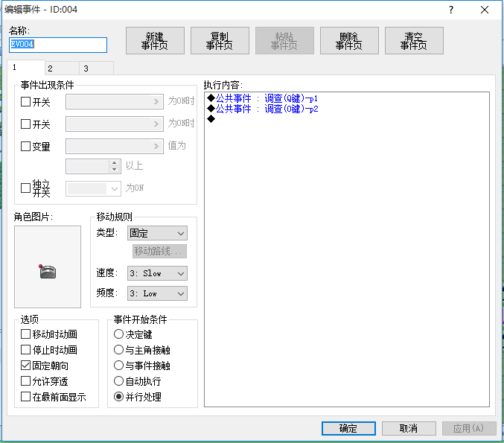Select the empty last command line diamond
Screen dimensions: 504x443
click(x=211, y=119)
